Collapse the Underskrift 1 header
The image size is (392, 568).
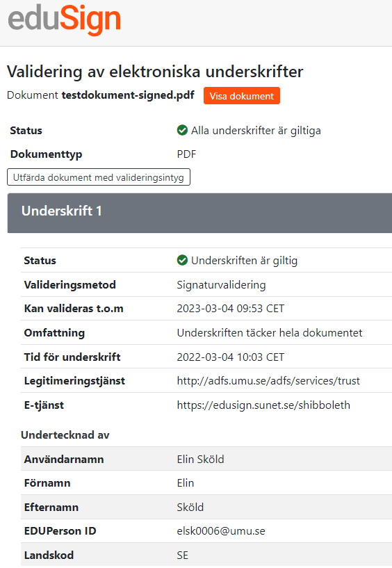(199, 213)
